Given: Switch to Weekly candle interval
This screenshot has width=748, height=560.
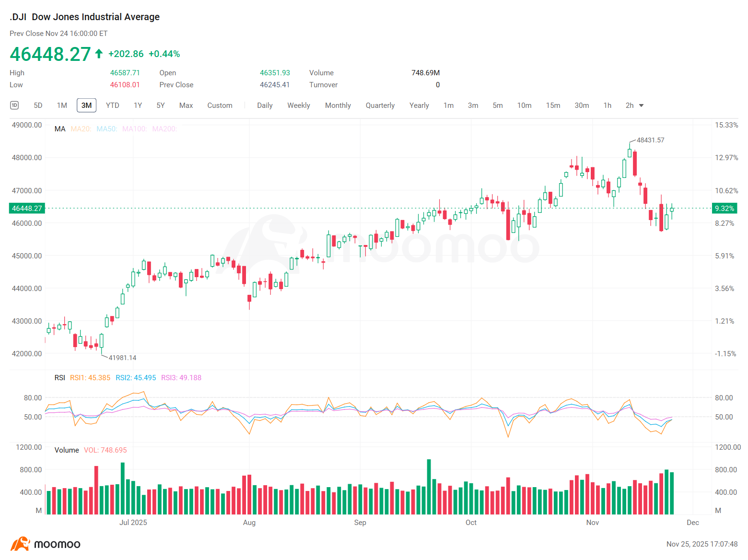Looking at the screenshot, I should (299, 105).
